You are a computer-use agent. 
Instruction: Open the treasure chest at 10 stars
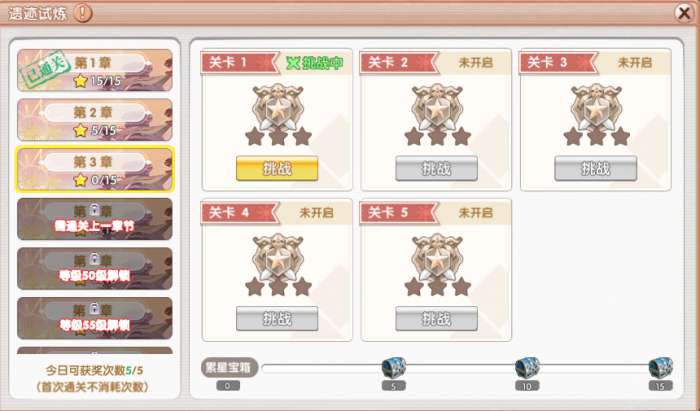pos(527,368)
